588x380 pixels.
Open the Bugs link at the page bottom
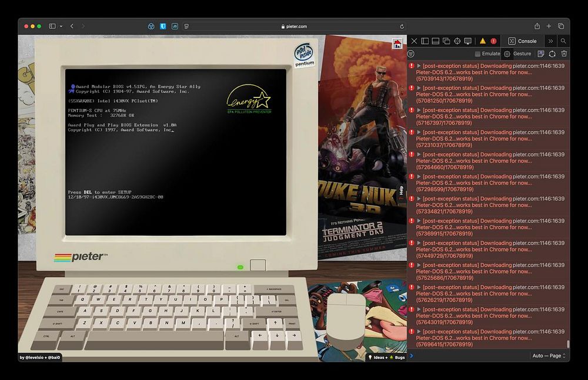click(397, 357)
